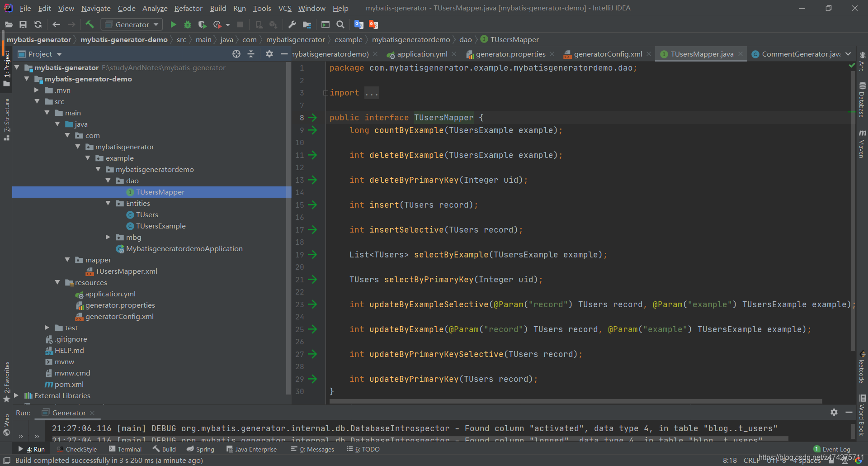The width and height of the screenshot is (868, 466).
Task: Open the VCS menu
Action: coord(285,8)
